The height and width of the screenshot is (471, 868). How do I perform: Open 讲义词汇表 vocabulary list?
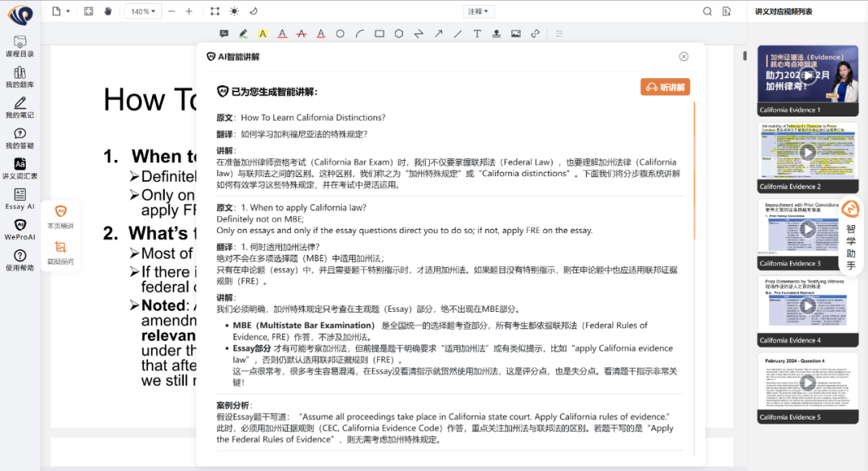point(19,169)
